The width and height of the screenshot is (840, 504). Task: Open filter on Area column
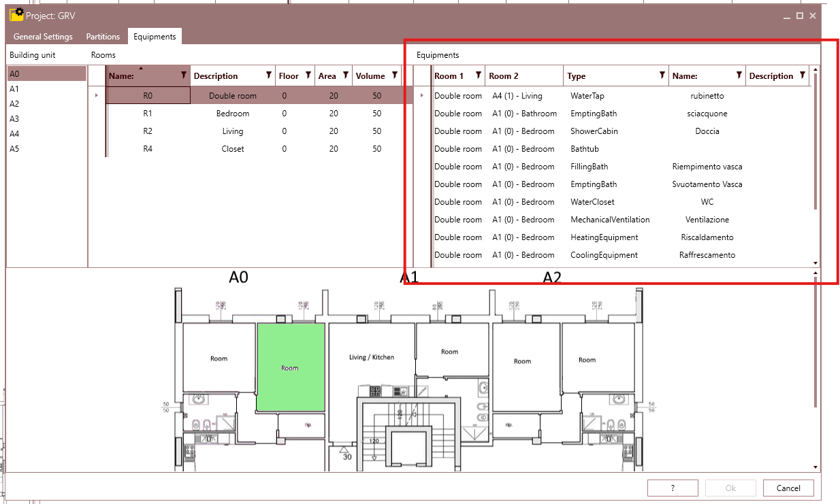[346, 75]
